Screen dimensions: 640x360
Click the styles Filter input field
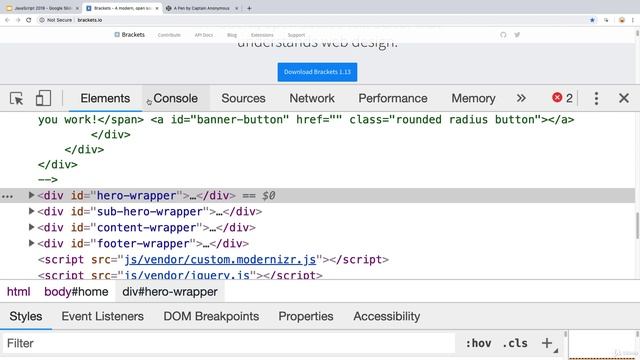click(x=229, y=343)
